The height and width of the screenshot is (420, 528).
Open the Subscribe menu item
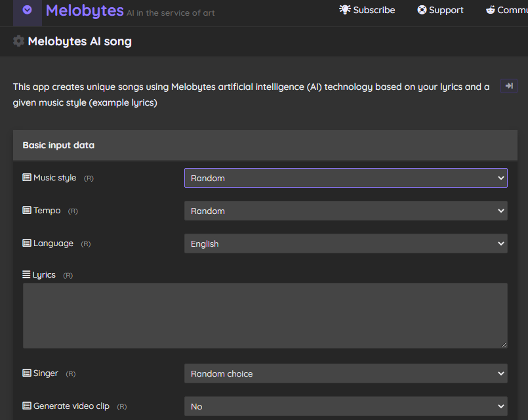click(x=374, y=10)
